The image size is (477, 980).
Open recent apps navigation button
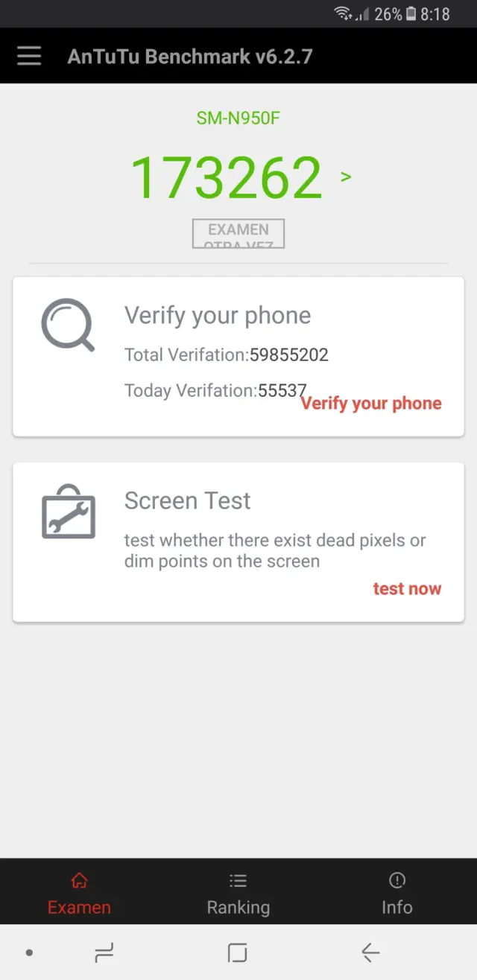pos(104,952)
